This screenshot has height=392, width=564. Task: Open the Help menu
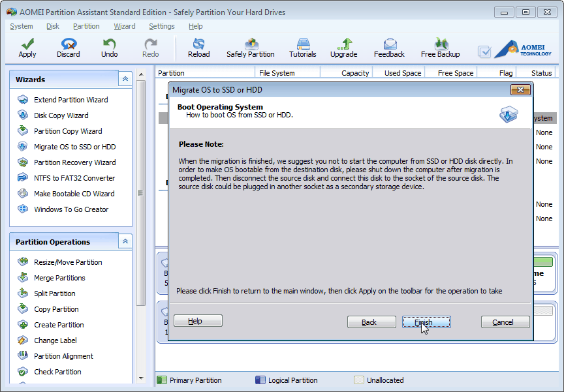(195, 26)
